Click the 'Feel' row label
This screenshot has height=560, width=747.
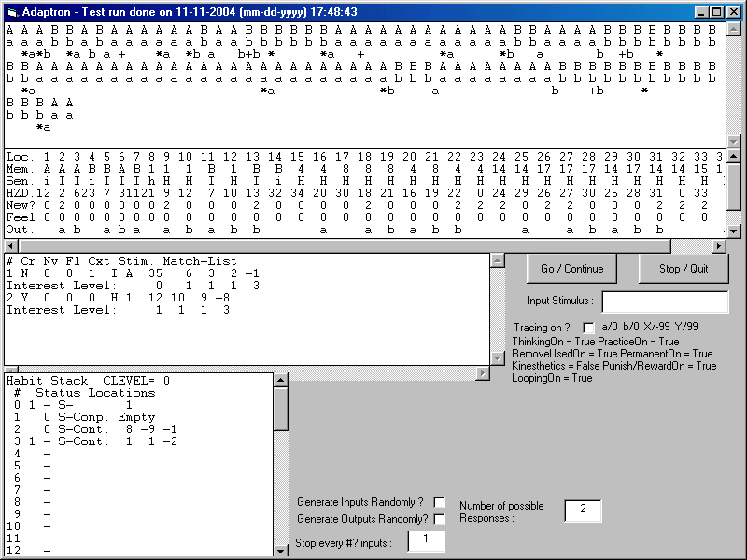20,217
